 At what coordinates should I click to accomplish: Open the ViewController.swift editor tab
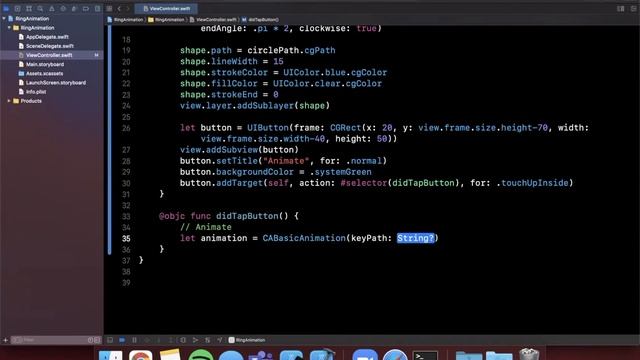(167, 9)
